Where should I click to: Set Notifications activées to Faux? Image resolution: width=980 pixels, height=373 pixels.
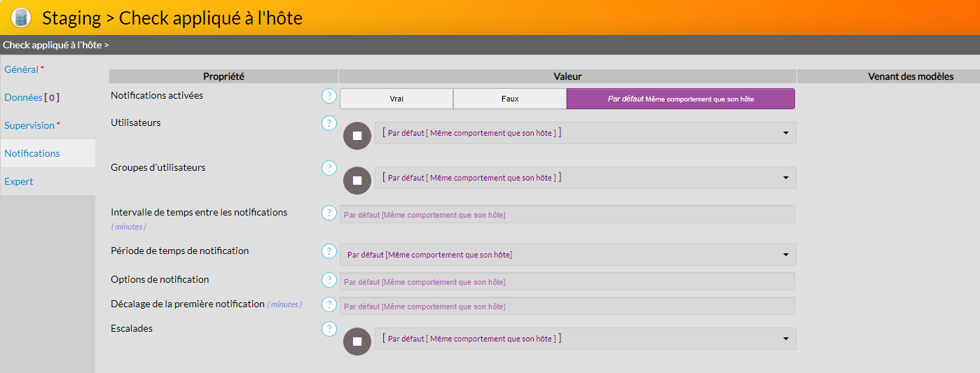pos(510,99)
